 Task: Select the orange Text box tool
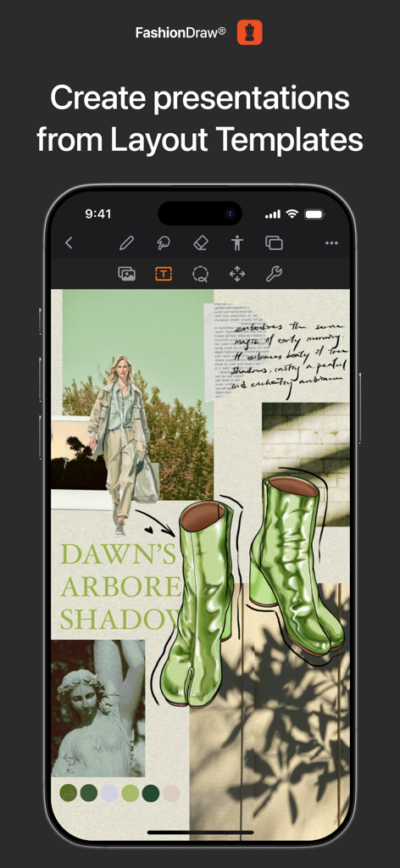pyautogui.click(x=164, y=274)
